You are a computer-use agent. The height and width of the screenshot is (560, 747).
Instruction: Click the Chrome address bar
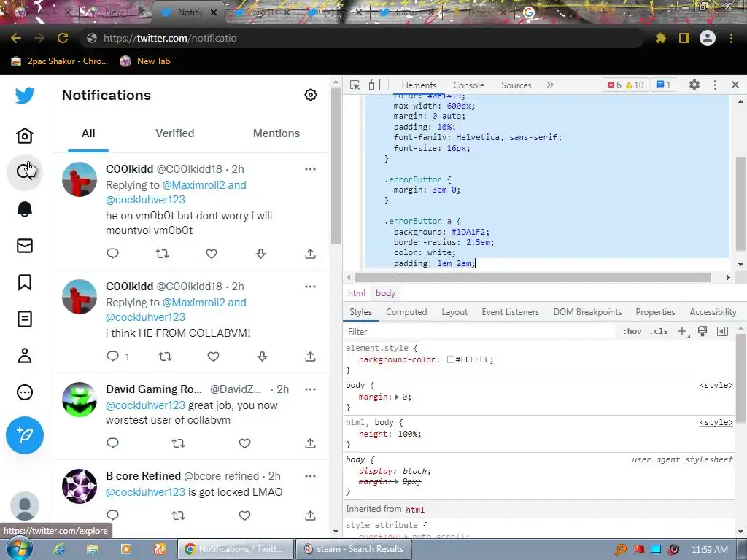coord(362,38)
